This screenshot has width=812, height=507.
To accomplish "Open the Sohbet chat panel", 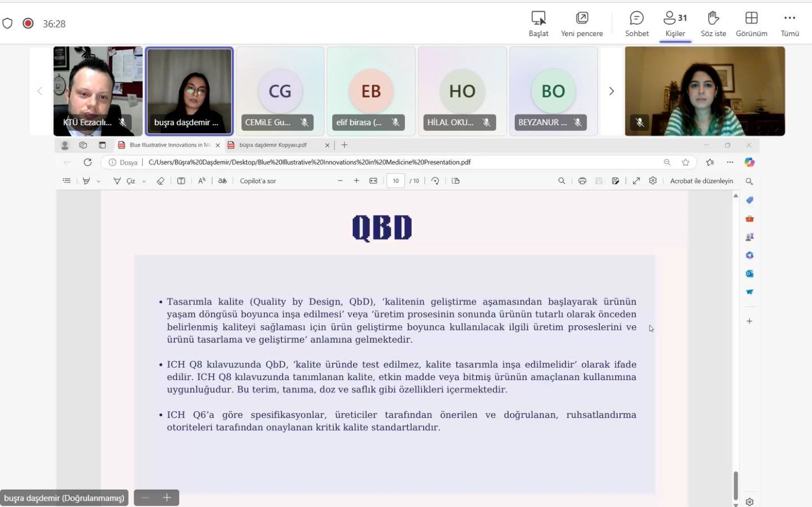I will tap(637, 24).
